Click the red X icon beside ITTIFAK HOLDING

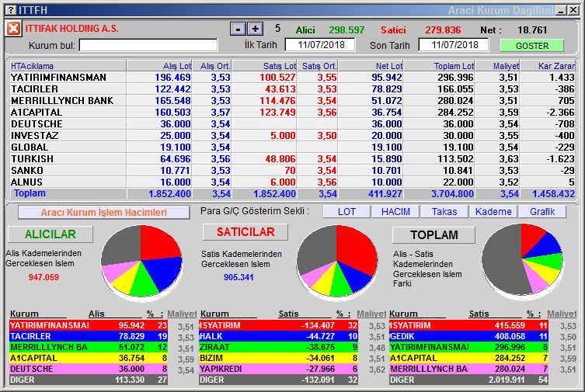point(13,28)
